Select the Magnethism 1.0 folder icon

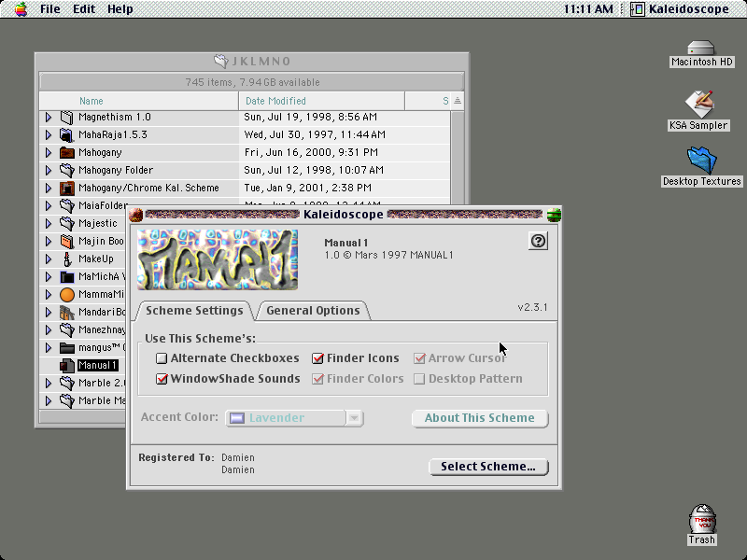(67, 118)
